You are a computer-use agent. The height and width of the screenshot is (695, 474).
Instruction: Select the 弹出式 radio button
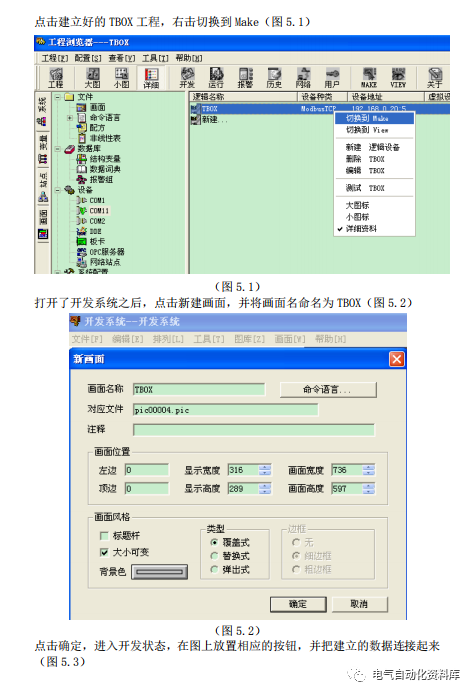(x=214, y=570)
